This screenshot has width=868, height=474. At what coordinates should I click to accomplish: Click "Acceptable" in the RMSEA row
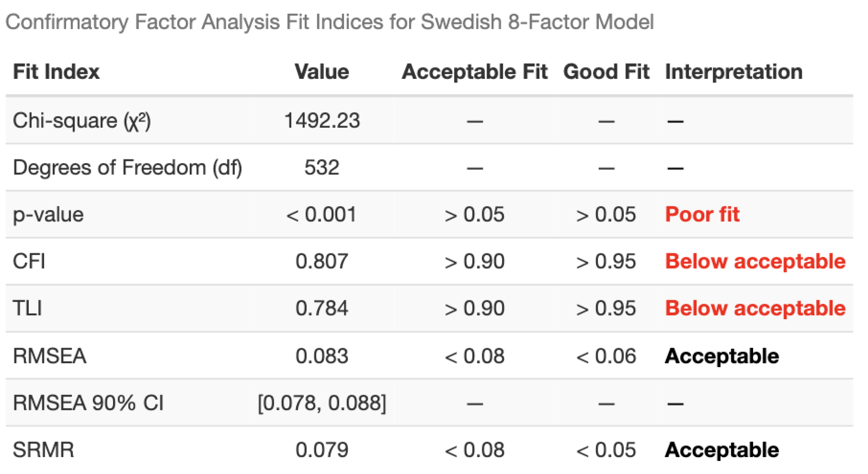tap(722, 356)
